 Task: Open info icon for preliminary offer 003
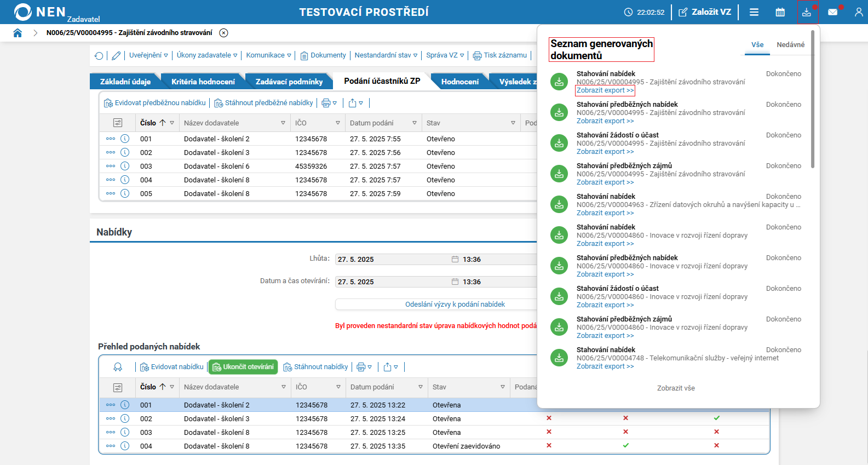coord(125,166)
